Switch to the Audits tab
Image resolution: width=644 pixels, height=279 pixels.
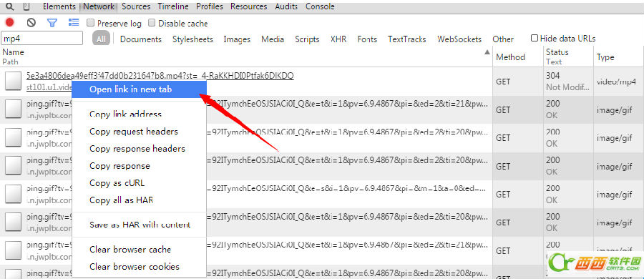287,6
